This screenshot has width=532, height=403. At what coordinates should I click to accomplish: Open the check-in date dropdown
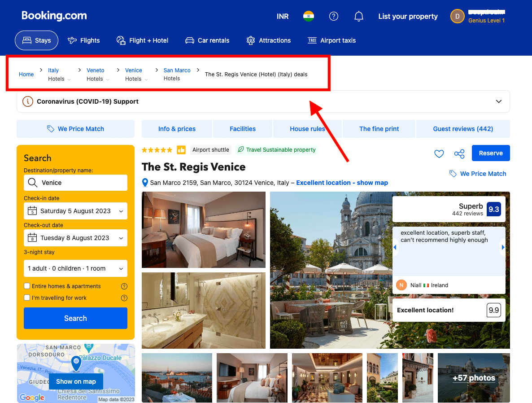click(x=75, y=211)
